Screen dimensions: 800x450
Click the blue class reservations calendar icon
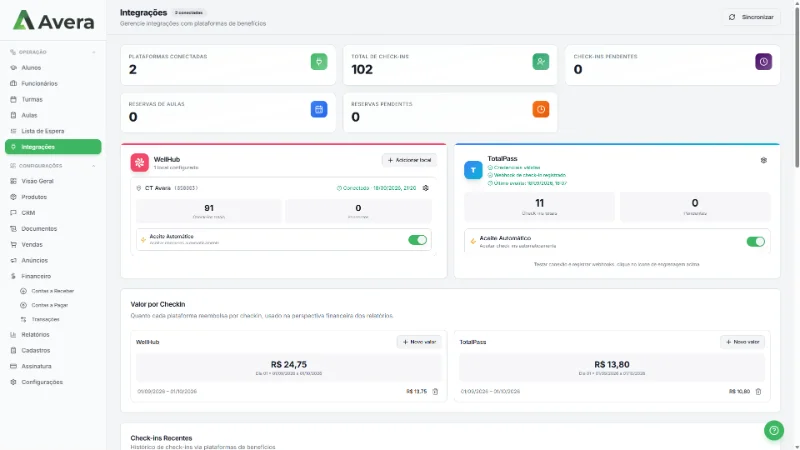pos(319,109)
